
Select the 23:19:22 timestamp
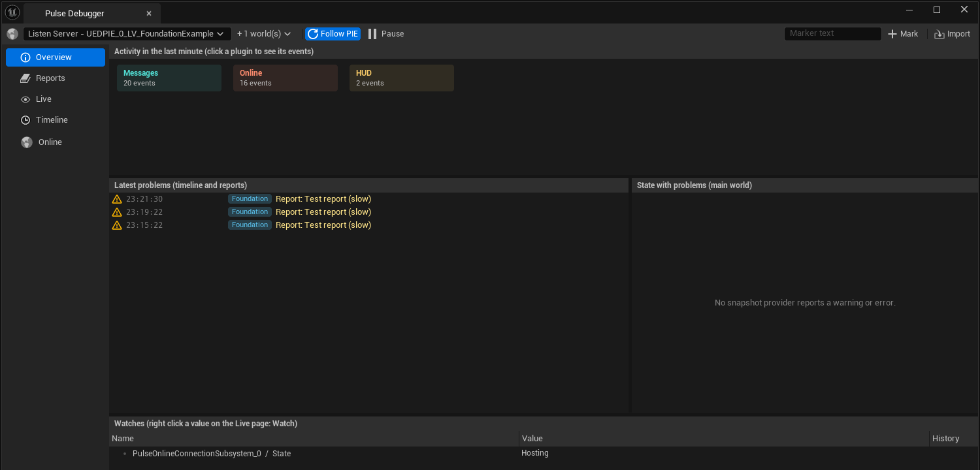tap(144, 212)
